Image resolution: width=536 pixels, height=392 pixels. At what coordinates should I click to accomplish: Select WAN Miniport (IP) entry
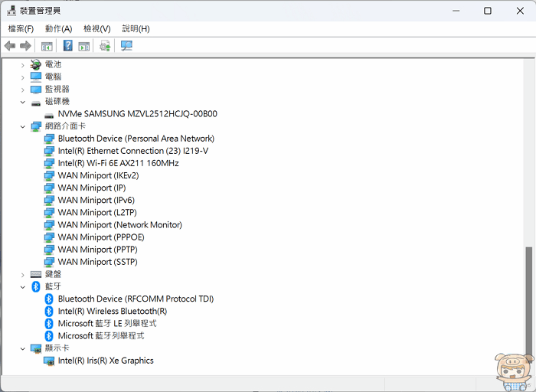point(92,188)
